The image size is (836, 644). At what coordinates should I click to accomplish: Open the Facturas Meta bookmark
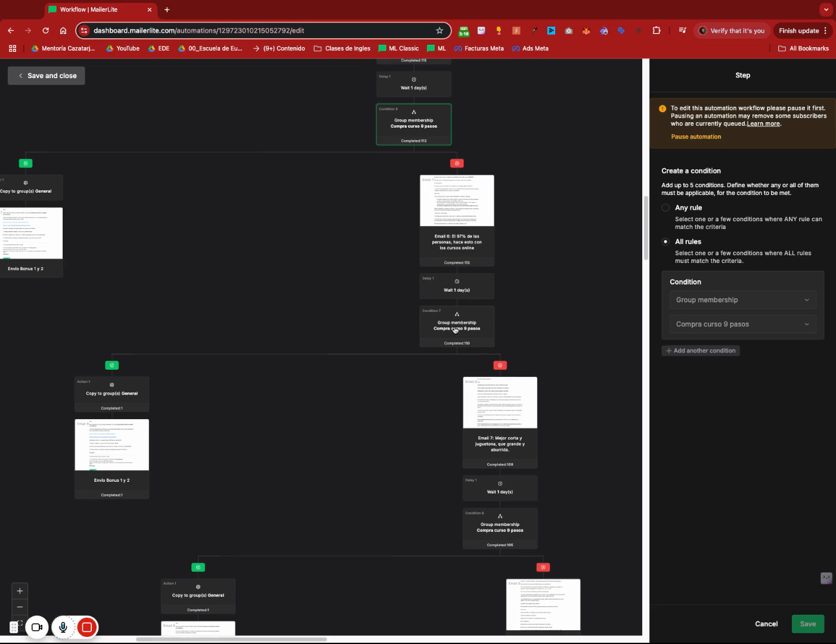pyautogui.click(x=479, y=48)
